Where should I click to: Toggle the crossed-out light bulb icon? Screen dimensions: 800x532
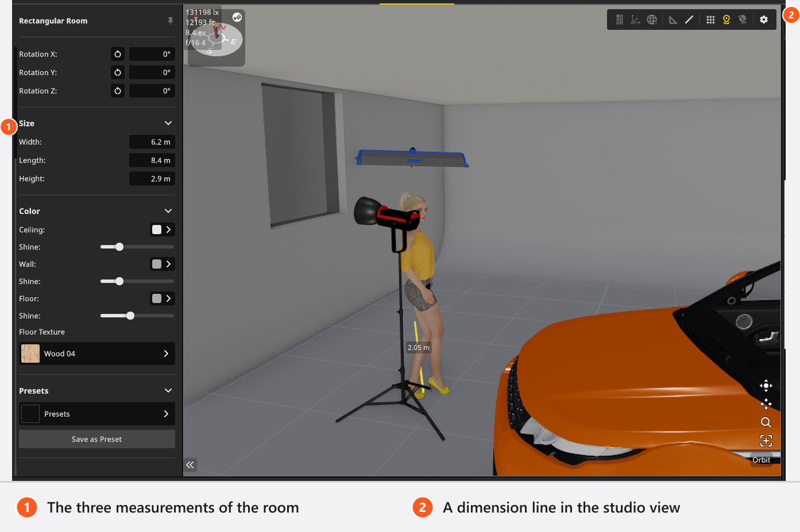(743, 20)
